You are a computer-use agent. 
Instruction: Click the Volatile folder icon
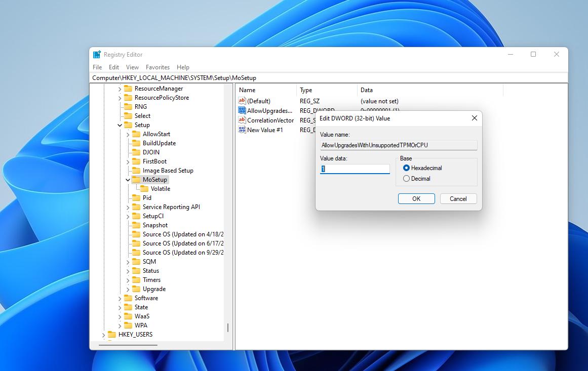pos(144,189)
